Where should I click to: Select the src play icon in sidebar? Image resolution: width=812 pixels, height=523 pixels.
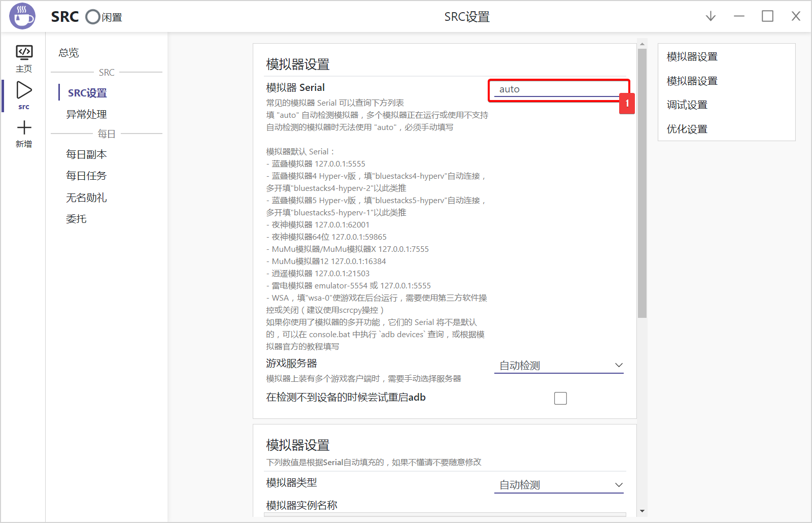click(x=24, y=95)
